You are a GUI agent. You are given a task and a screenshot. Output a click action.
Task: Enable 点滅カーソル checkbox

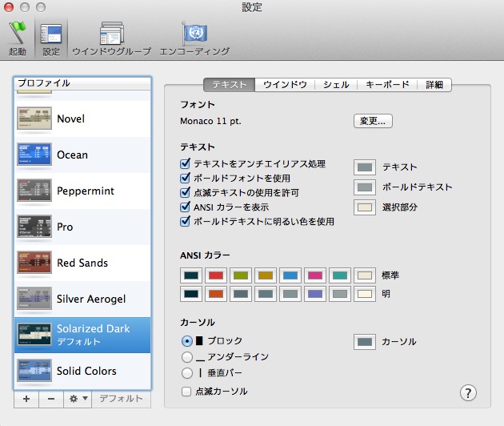coord(186,392)
